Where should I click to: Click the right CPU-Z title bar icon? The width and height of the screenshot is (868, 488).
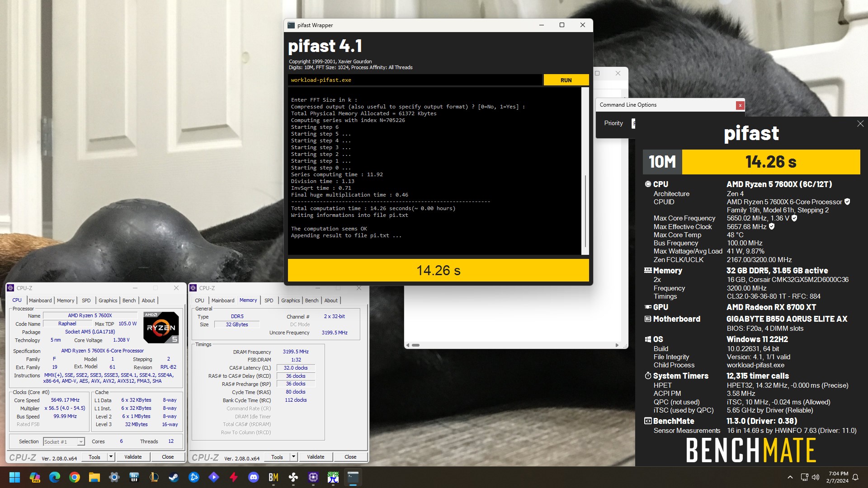click(x=193, y=288)
